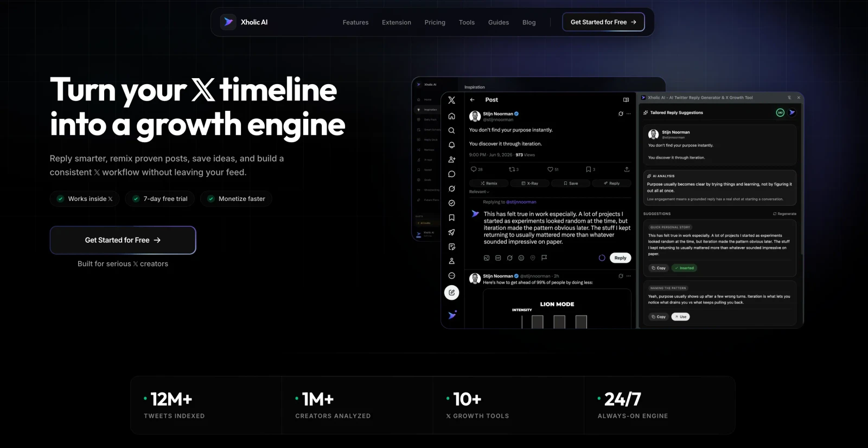This screenshot has width=868, height=448.
Task: Click the Remix button under the post
Action: (x=489, y=184)
